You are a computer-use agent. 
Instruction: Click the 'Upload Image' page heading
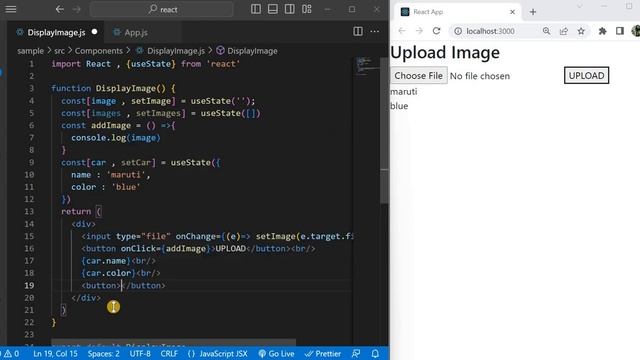coord(445,53)
